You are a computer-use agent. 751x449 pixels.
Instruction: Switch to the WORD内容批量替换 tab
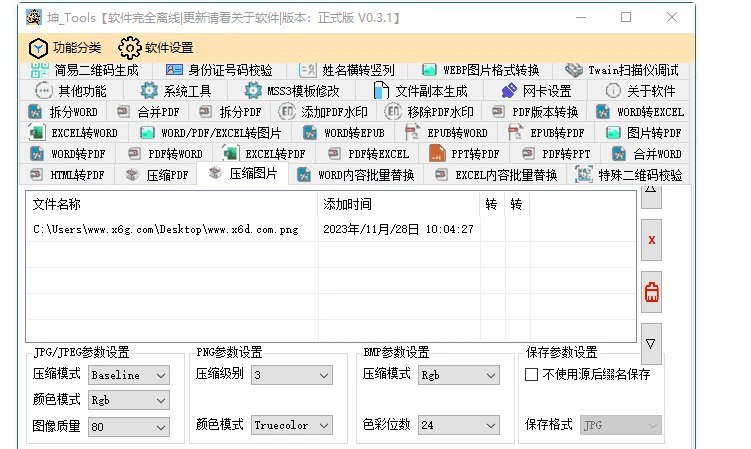coord(356,175)
